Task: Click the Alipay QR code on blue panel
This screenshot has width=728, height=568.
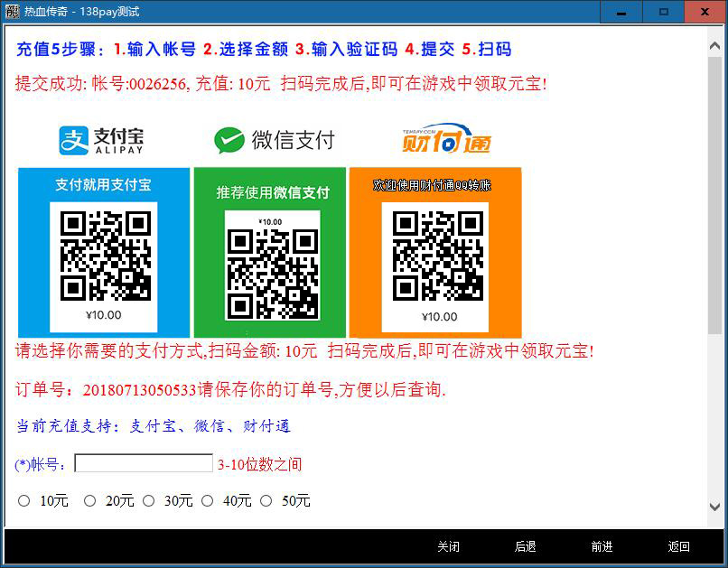Action: coord(106,256)
